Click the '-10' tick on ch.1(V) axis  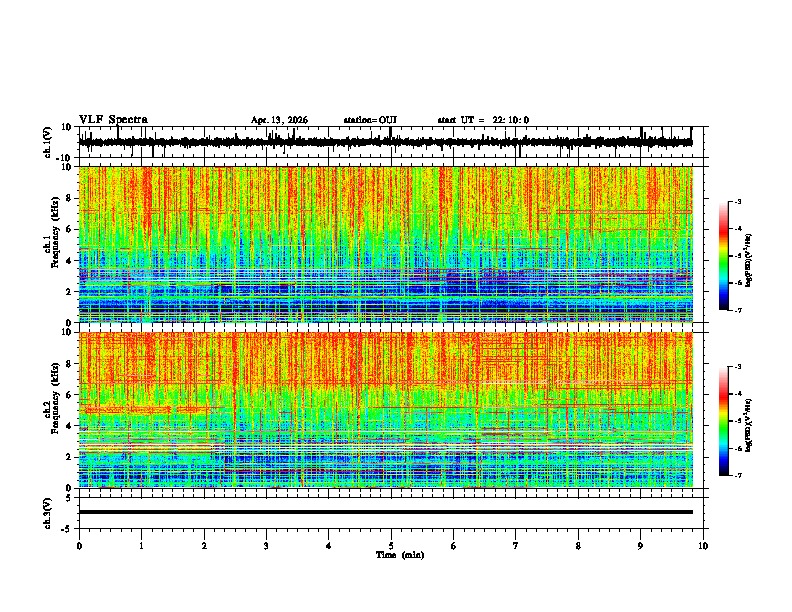(x=65, y=158)
